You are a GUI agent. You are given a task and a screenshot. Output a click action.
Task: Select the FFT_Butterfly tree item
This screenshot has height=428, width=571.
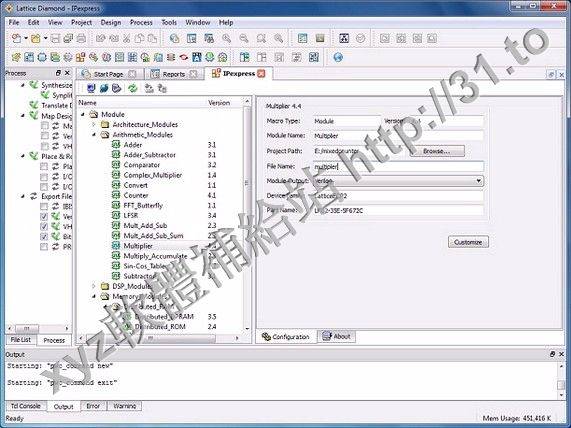(143, 205)
